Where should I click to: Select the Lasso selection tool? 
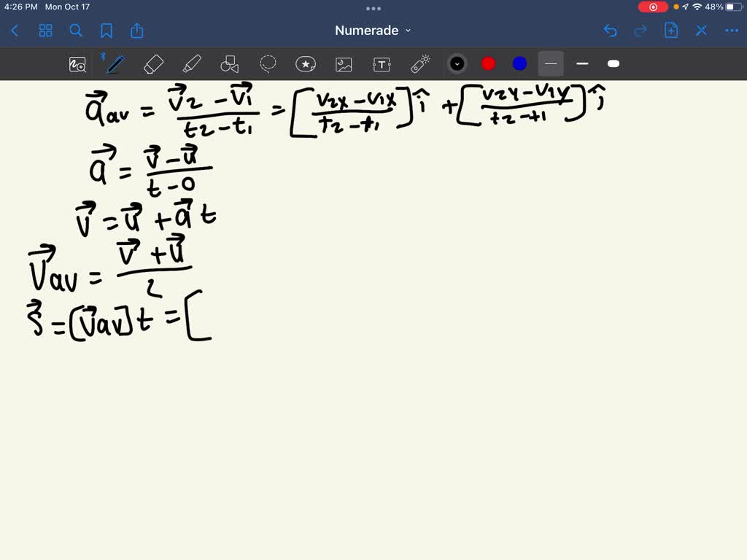click(x=268, y=63)
